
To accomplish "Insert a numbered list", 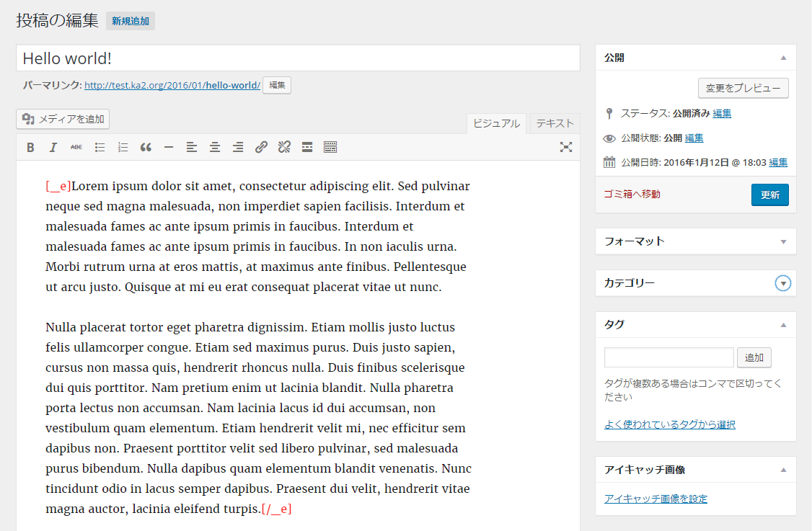I will pyautogui.click(x=123, y=148).
